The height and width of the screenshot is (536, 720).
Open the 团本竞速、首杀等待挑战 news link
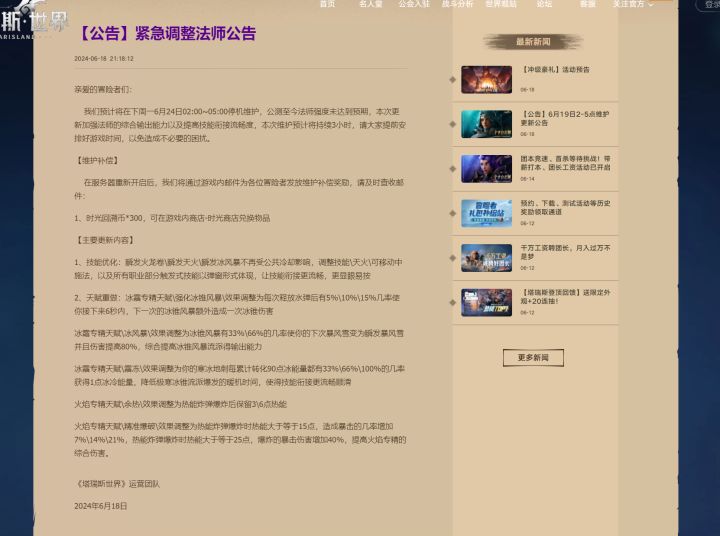pos(565,163)
